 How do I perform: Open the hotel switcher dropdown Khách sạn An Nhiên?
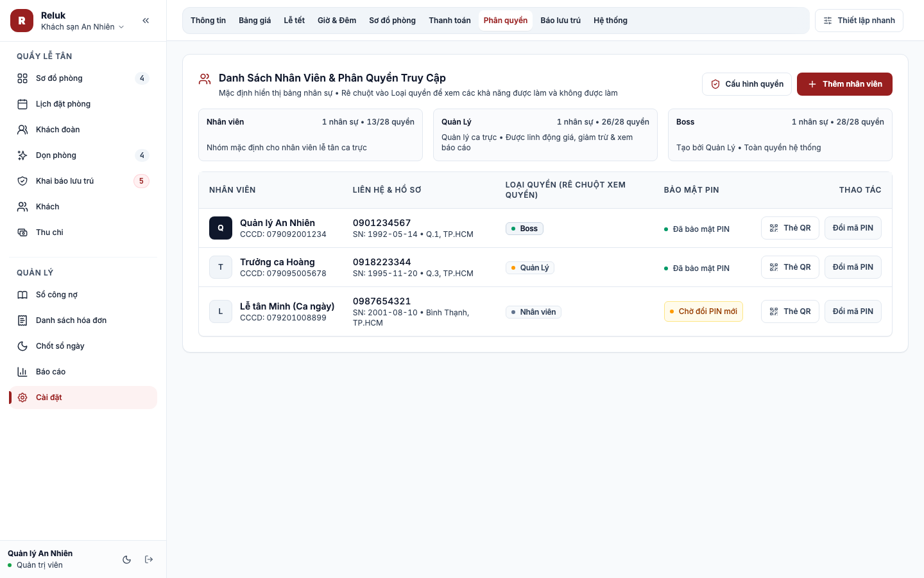(82, 27)
